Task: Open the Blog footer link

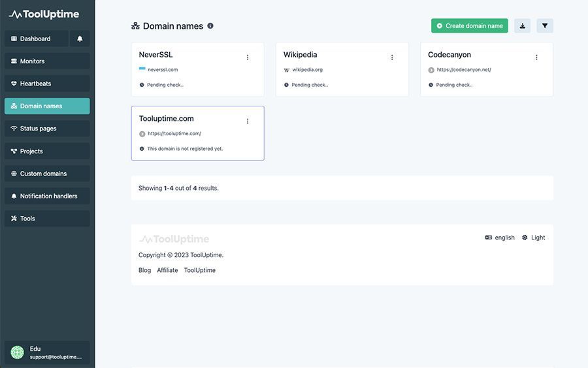Action: tap(145, 270)
